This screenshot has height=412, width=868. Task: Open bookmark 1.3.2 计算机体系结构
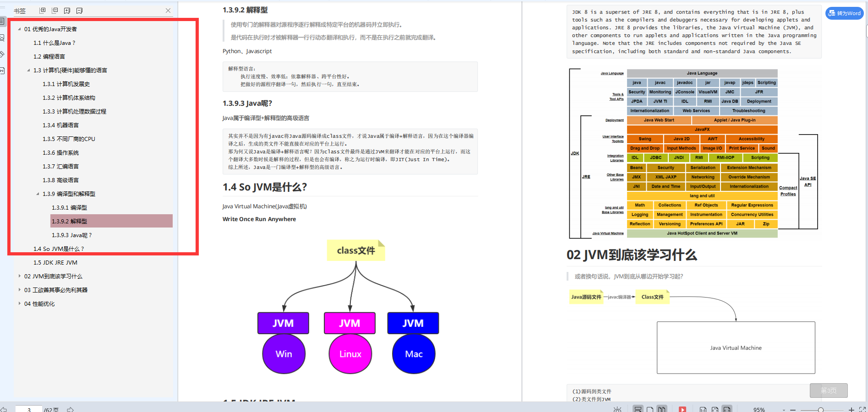point(69,98)
